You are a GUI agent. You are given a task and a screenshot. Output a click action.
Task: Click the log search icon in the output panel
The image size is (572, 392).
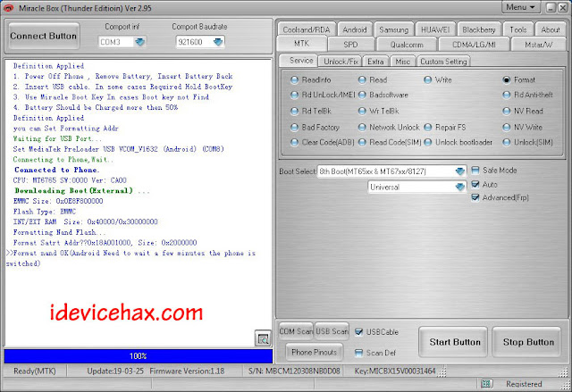263,338
